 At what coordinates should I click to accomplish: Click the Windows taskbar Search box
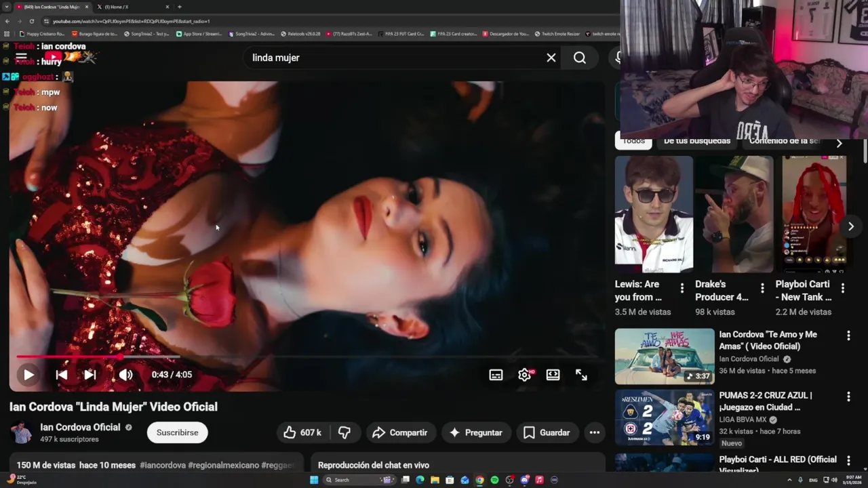(358, 480)
